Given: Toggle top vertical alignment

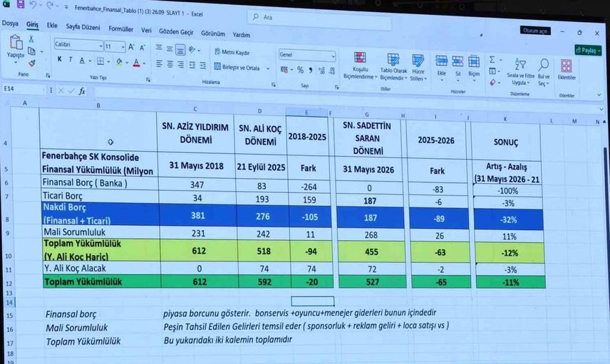Looking at the screenshot, I should click(159, 48).
